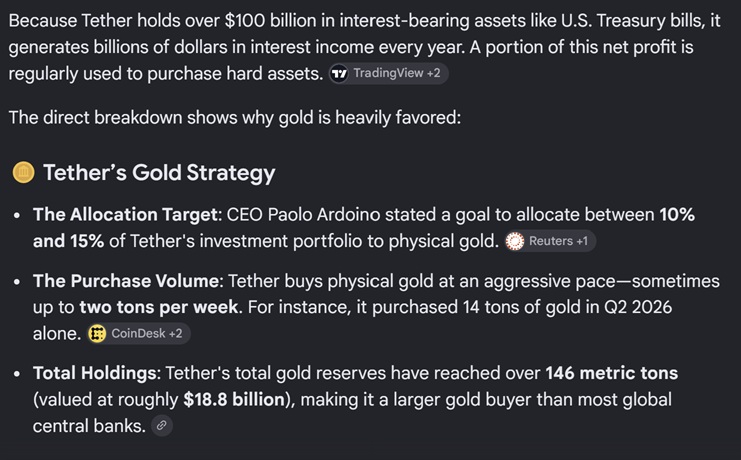741x460 pixels.
Task: Open the Reuters +1 source citation
Action: pyautogui.click(x=550, y=241)
